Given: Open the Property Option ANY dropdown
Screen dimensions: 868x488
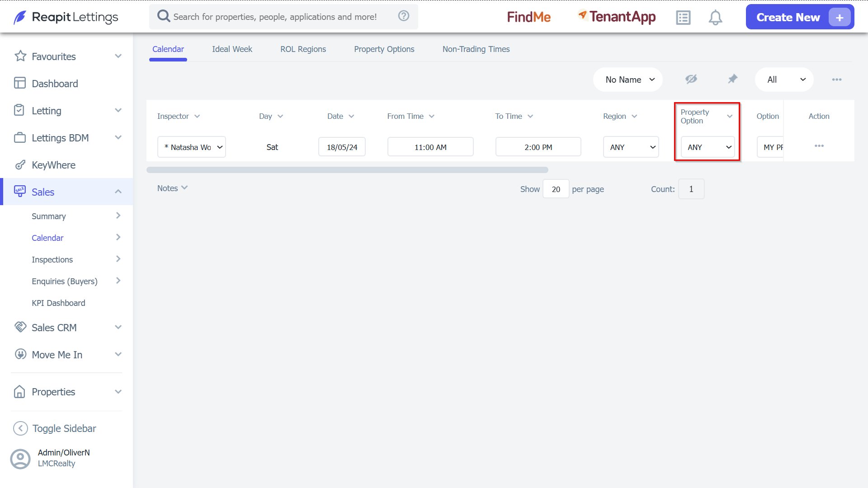Looking at the screenshot, I should click(708, 147).
